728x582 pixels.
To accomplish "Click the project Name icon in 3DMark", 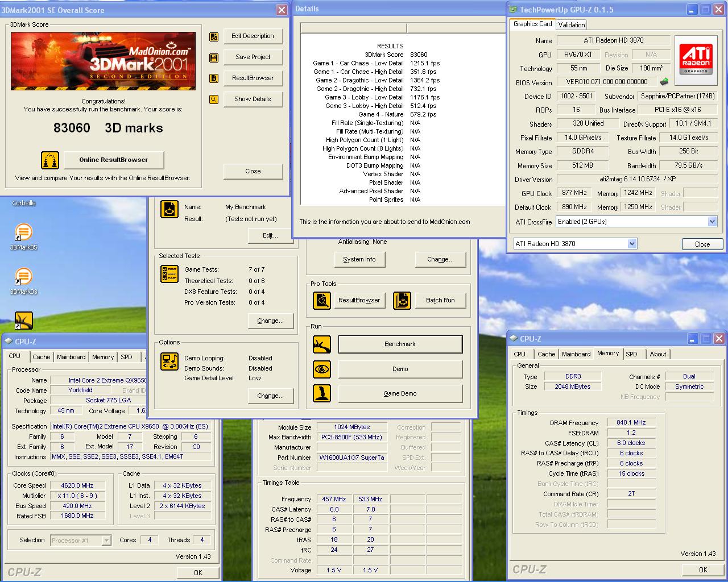I will (x=169, y=209).
